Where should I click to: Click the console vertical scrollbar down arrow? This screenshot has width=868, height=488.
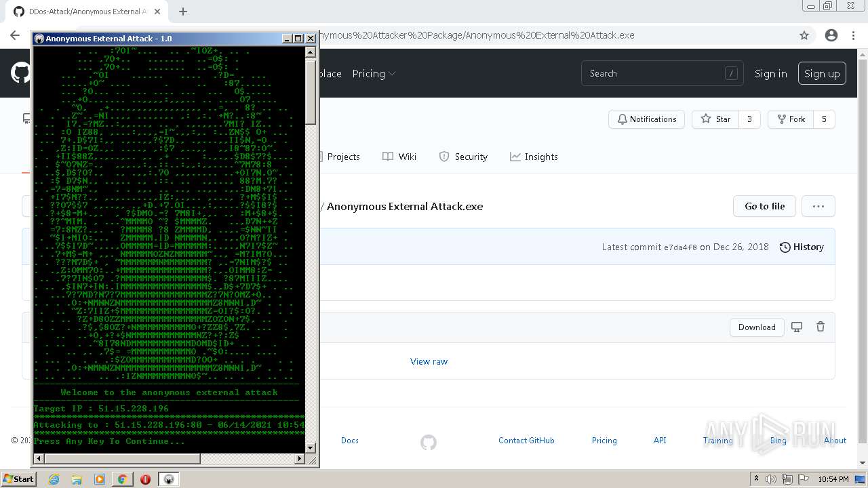click(x=311, y=447)
